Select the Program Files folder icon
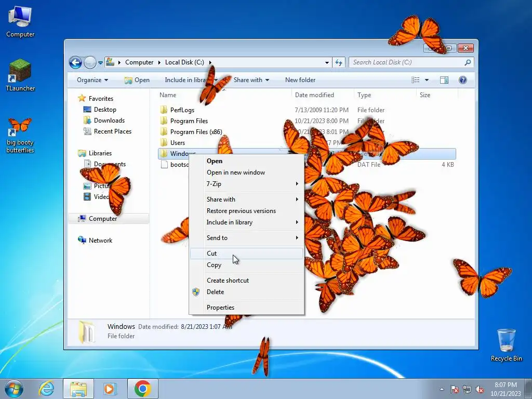 point(164,121)
